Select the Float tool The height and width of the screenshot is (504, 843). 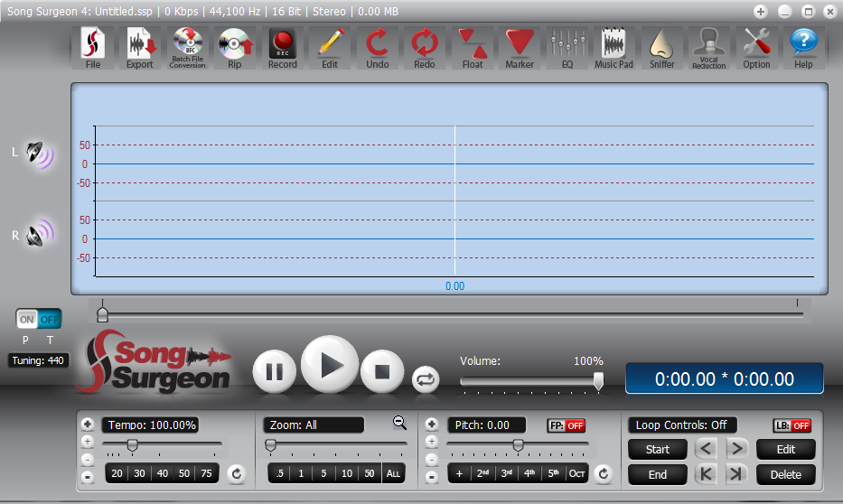tap(472, 49)
